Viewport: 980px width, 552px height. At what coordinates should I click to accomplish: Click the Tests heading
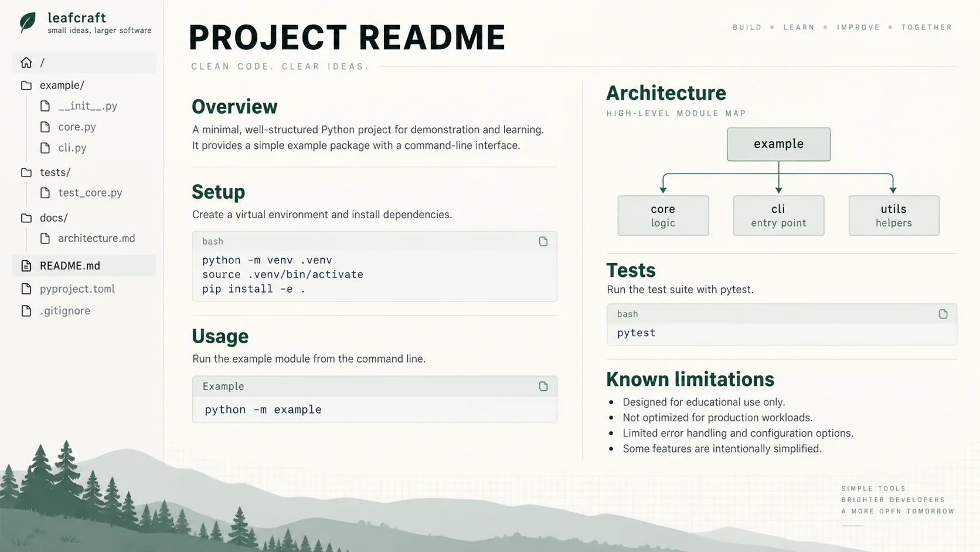pyautogui.click(x=631, y=270)
